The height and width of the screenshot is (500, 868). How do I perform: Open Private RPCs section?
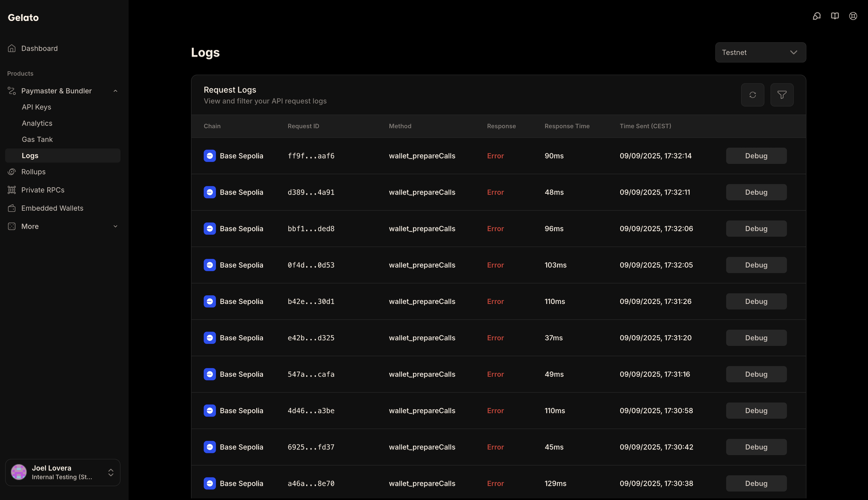point(43,190)
